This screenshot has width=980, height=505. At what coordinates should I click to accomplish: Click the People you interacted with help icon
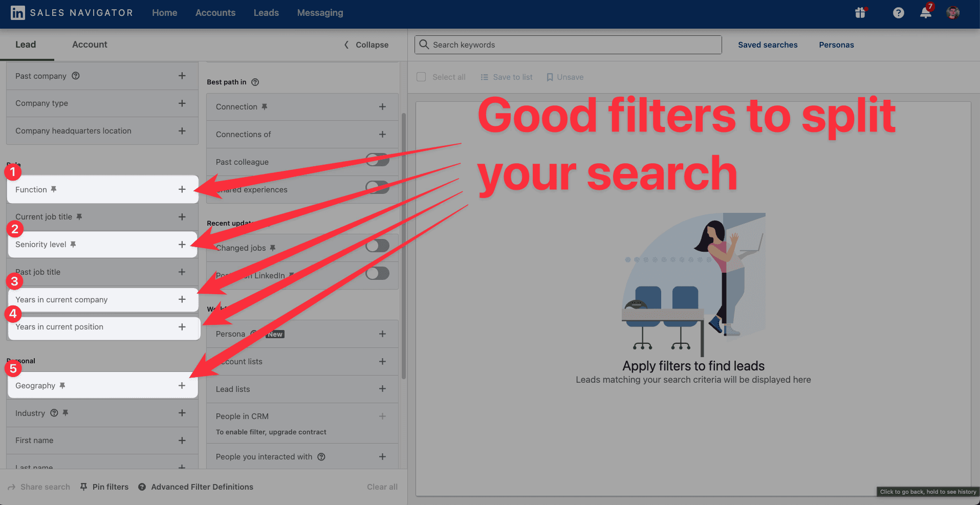pos(321,457)
